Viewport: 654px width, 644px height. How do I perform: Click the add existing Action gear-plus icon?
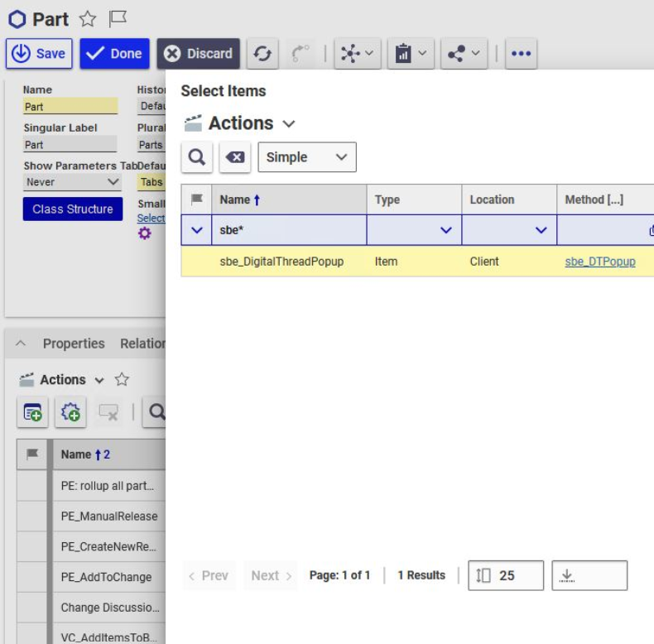[70, 412]
